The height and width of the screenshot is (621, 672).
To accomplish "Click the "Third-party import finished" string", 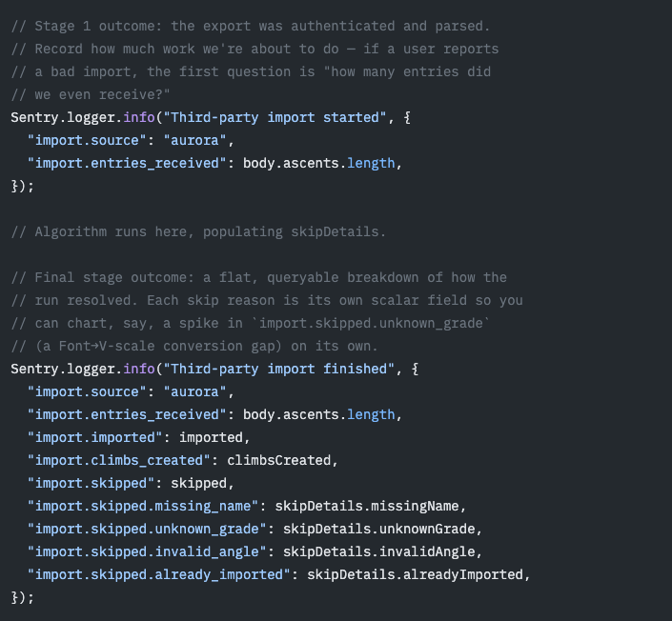I will pyautogui.click(x=279, y=369).
